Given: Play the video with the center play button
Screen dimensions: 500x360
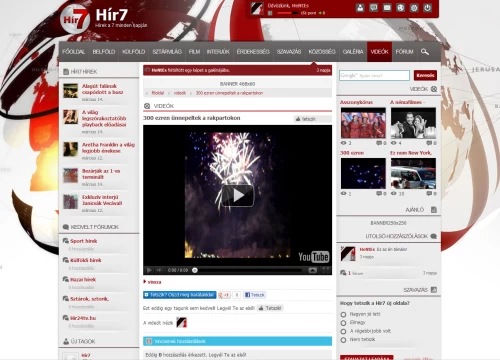Looking at the screenshot, I should 238,196.
